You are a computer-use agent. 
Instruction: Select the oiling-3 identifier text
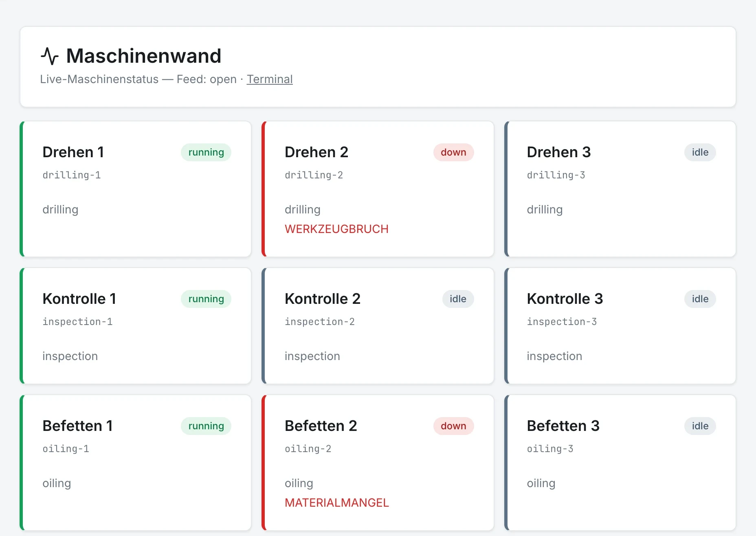(x=550, y=449)
